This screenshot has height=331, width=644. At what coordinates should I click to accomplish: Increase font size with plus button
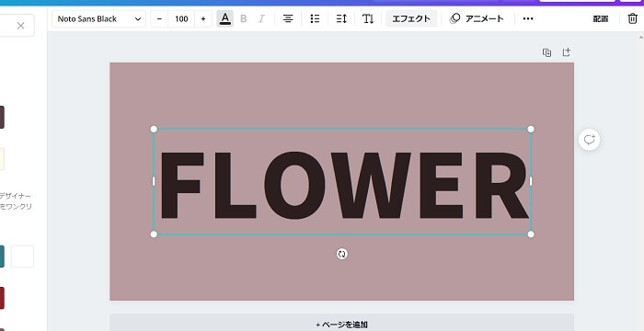(x=203, y=19)
